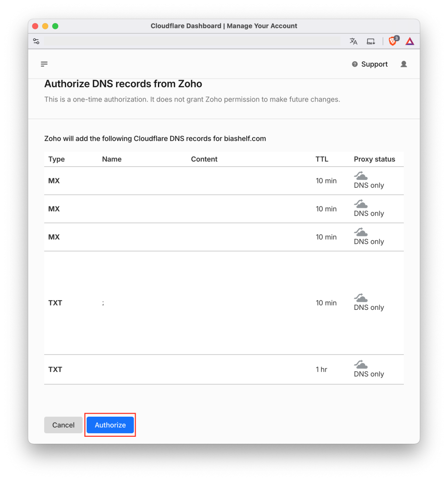Open the Support link

pyautogui.click(x=374, y=64)
